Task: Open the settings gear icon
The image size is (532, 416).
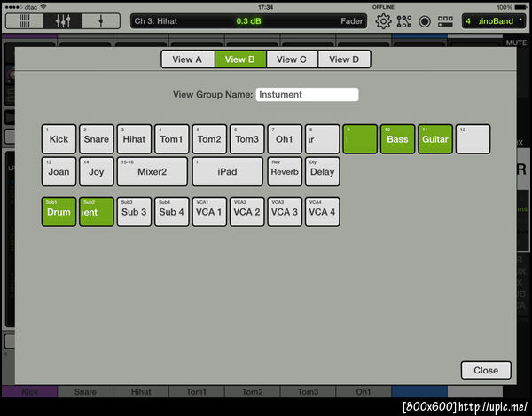Action: pos(383,21)
